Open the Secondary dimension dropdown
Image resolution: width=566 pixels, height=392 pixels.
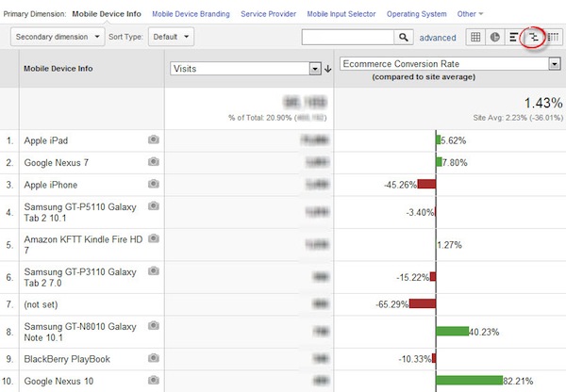pyautogui.click(x=58, y=37)
